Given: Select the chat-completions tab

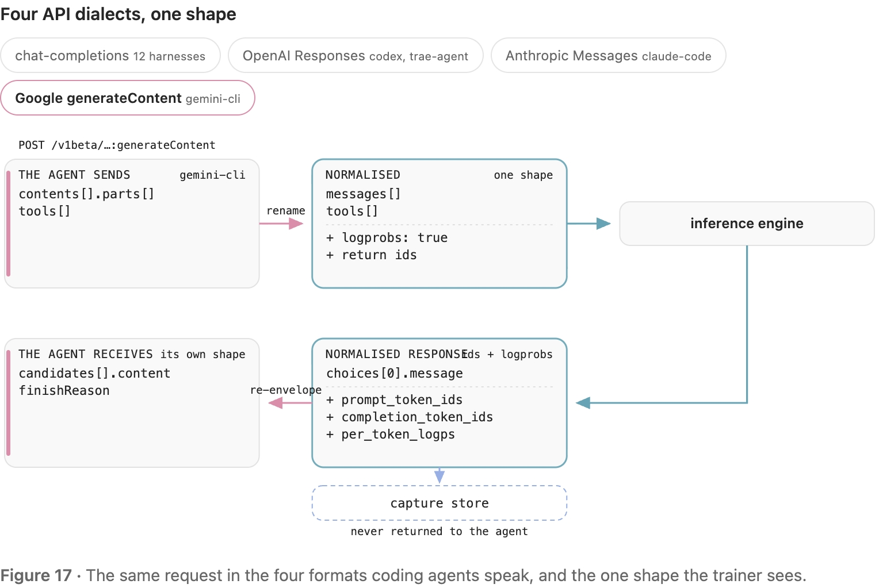Looking at the screenshot, I should click(110, 56).
